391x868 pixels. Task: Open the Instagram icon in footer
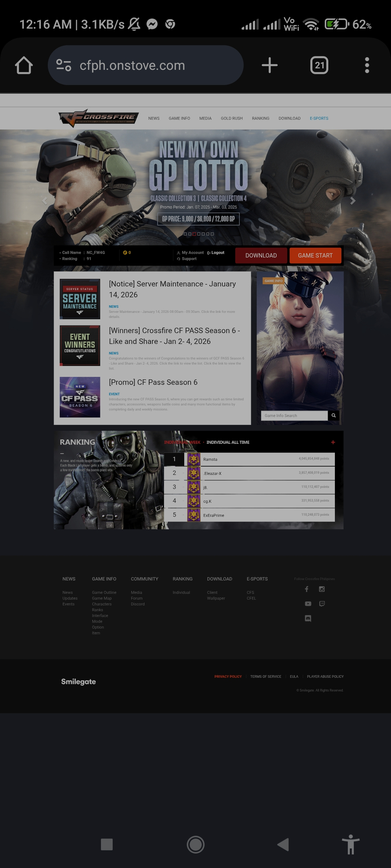click(322, 589)
